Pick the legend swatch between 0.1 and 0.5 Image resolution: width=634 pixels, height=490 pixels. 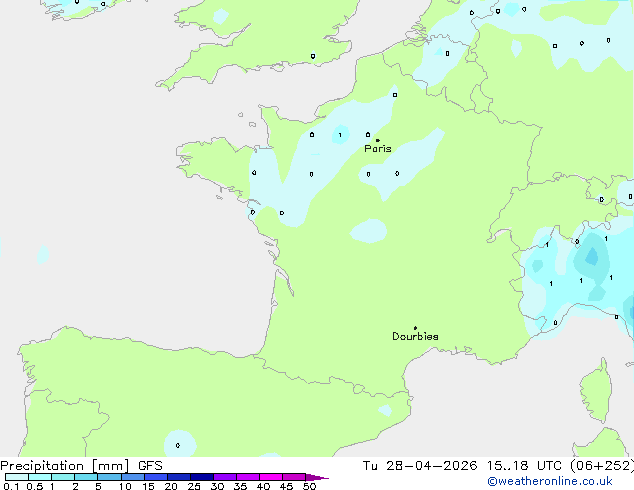17,477
